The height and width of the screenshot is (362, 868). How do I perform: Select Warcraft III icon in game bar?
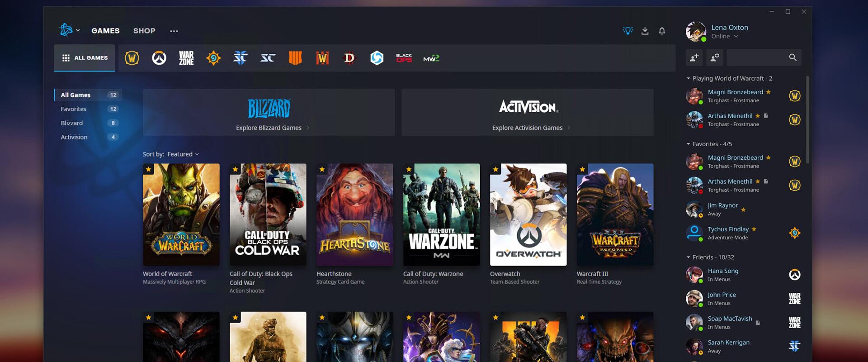tap(322, 58)
